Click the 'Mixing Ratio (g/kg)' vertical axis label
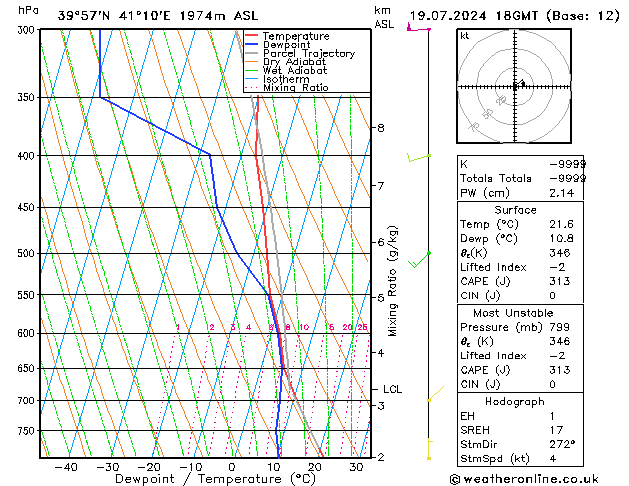Screen dimensions: 629x486 (x=392, y=281)
